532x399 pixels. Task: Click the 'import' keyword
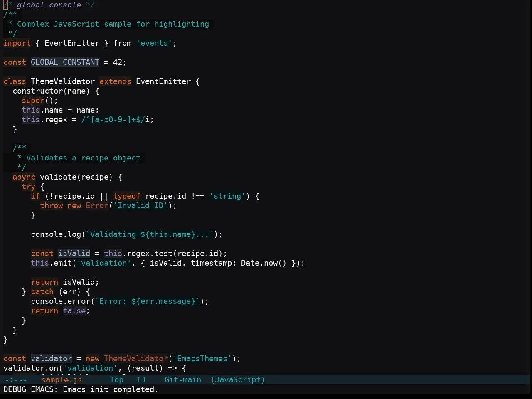click(x=17, y=43)
